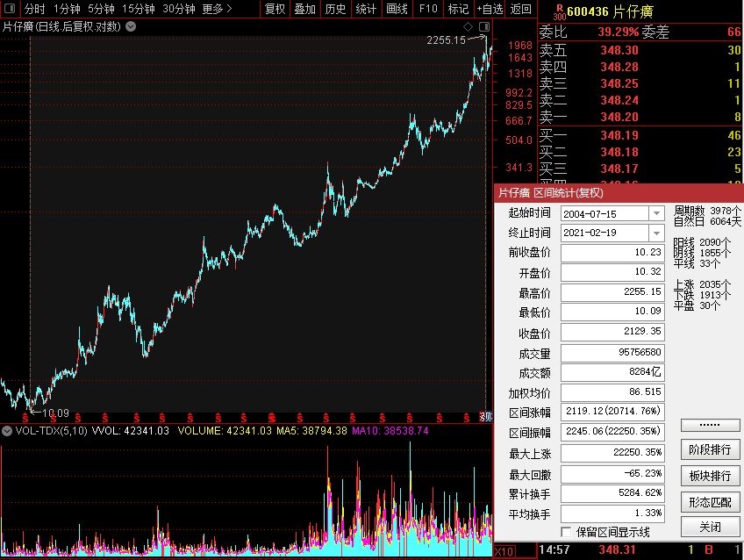This screenshot has height=560, width=744.
Task: Click the 买一 price 348.19
Action: tap(619, 136)
